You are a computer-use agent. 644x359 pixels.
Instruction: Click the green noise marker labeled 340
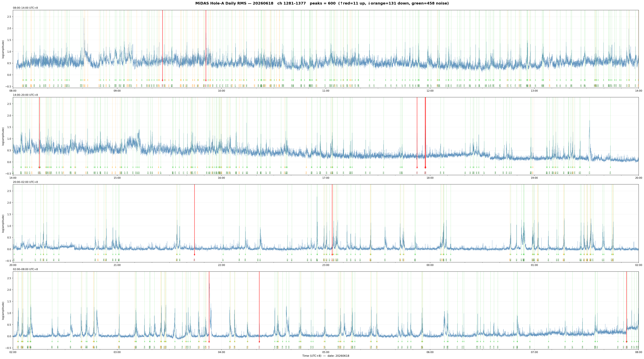coord(444,167)
